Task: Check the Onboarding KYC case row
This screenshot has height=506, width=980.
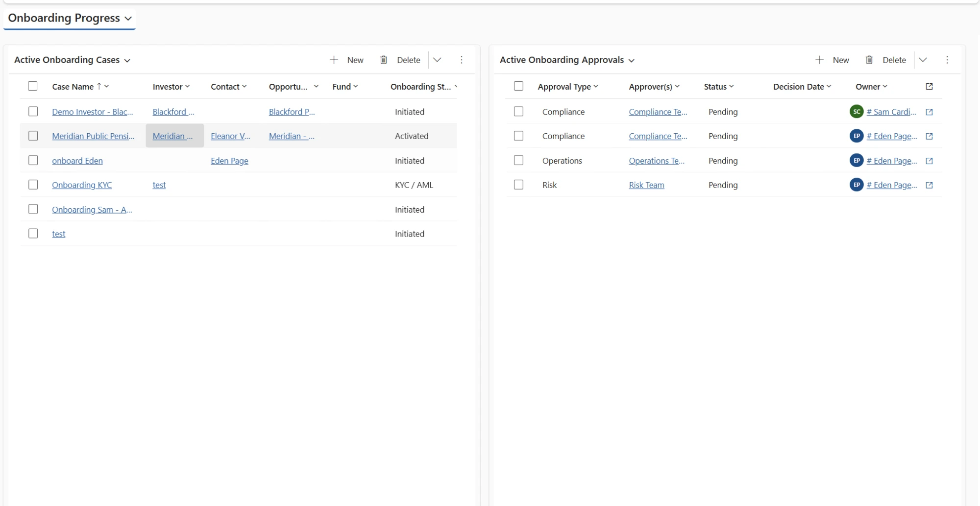Action: [x=33, y=185]
